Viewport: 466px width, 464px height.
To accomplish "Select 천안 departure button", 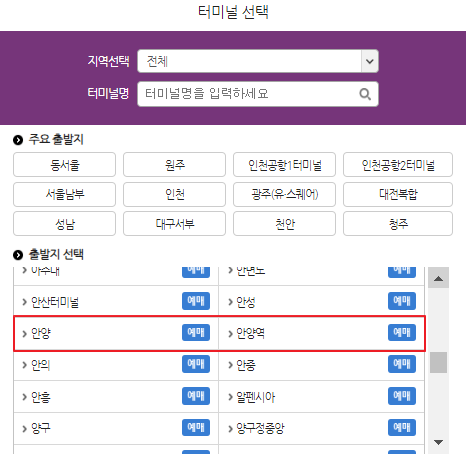I will coord(284,224).
